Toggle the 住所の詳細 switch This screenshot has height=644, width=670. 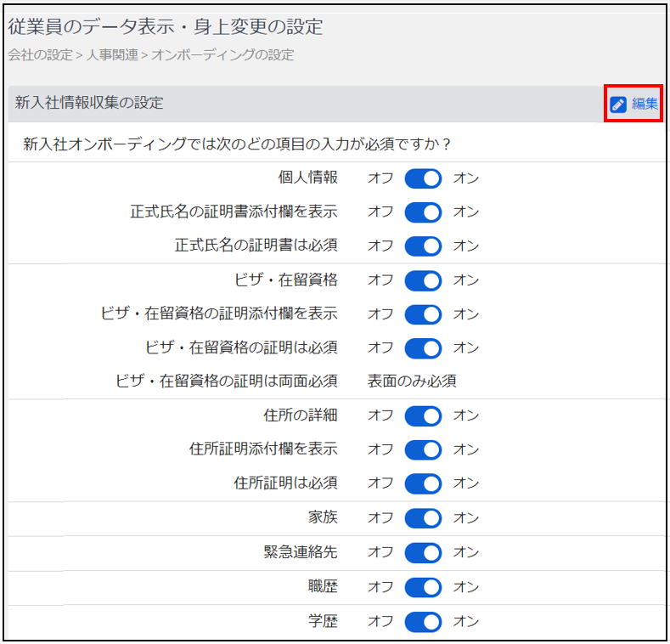click(x=423, y=416)
